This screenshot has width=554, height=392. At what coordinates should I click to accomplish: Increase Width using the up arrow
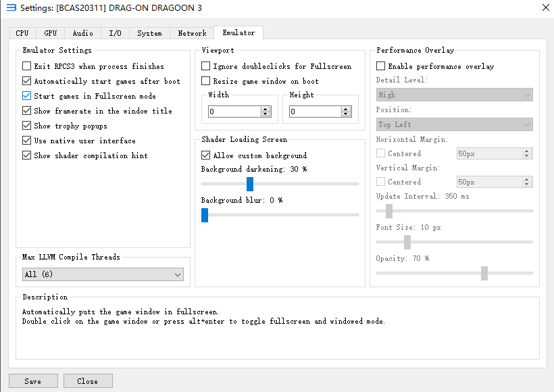tap(266, 109)
